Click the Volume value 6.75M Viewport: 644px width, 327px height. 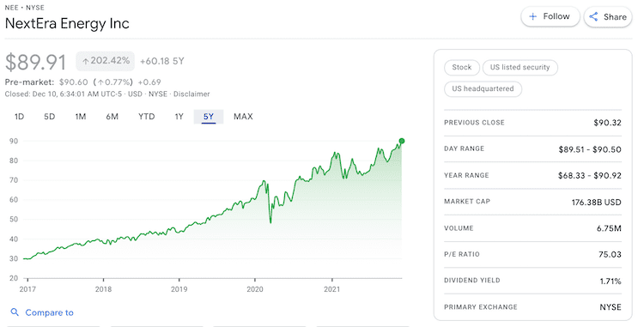point(609,228)
